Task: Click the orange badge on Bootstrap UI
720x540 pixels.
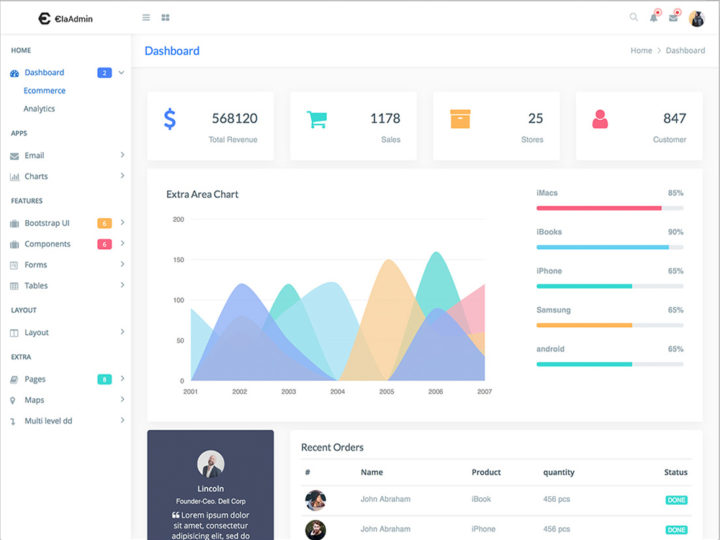Action: pos(104,223)
